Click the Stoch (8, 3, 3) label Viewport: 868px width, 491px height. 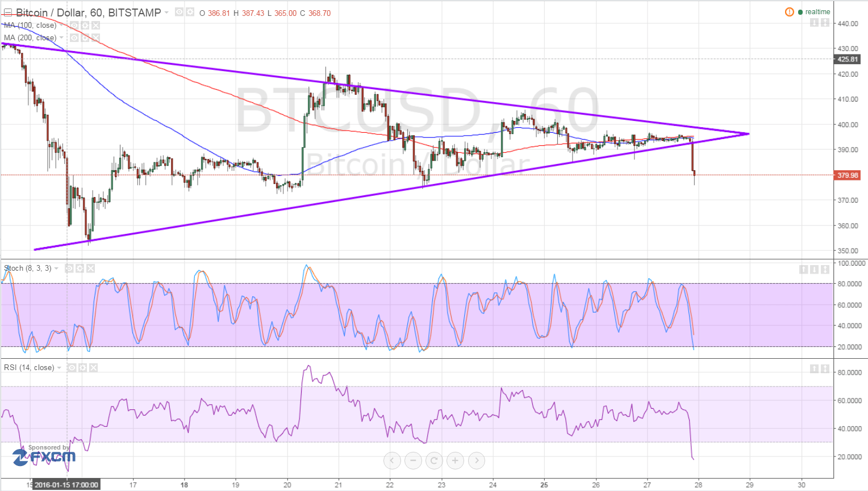coord(28,268)
